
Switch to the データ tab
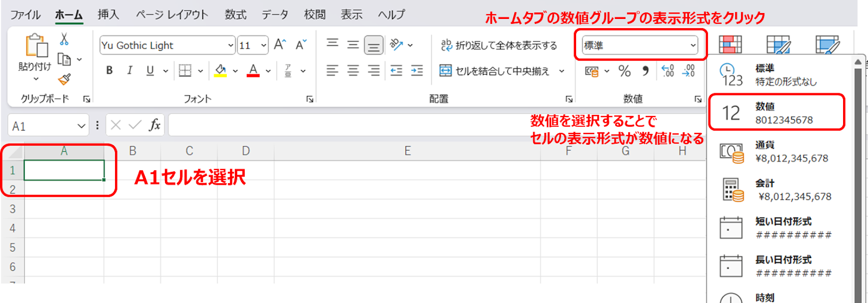[275, 15]
